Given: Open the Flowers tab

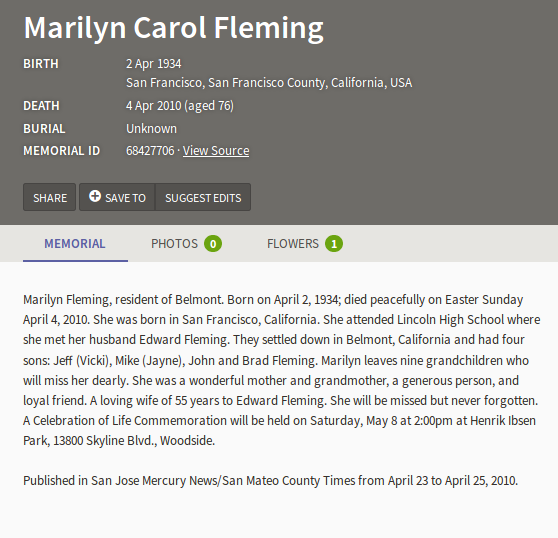Looking at the screenshot, I should click(x=305, y=244).
